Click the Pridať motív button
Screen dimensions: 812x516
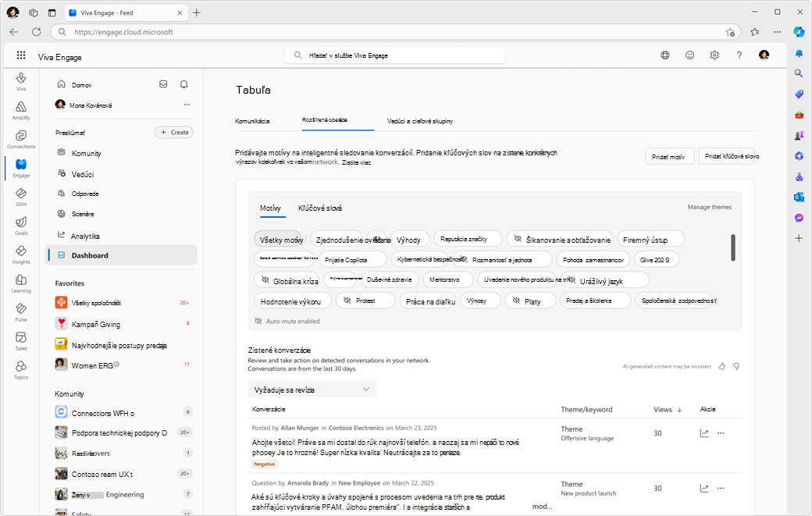tap(670, 156)
